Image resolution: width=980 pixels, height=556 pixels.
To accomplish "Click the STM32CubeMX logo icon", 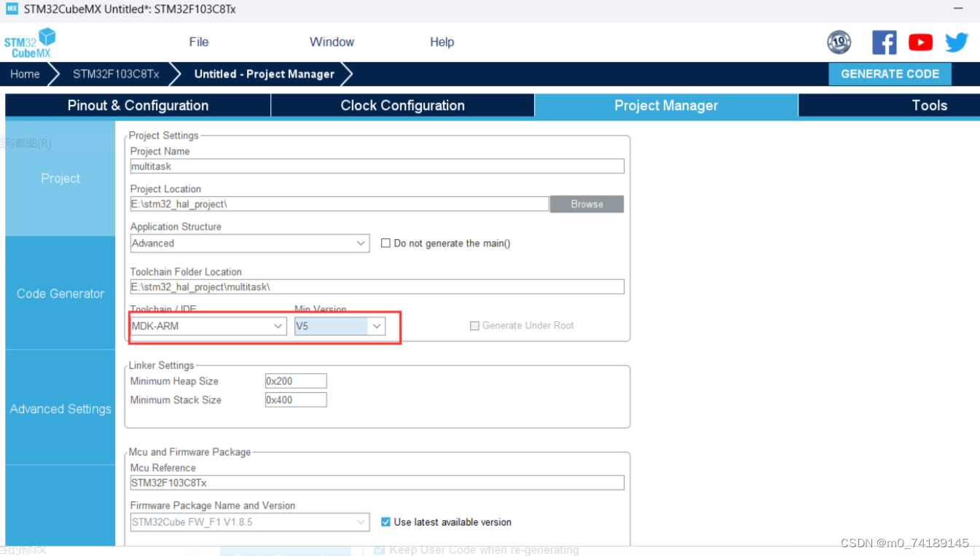I will (30, 43).
